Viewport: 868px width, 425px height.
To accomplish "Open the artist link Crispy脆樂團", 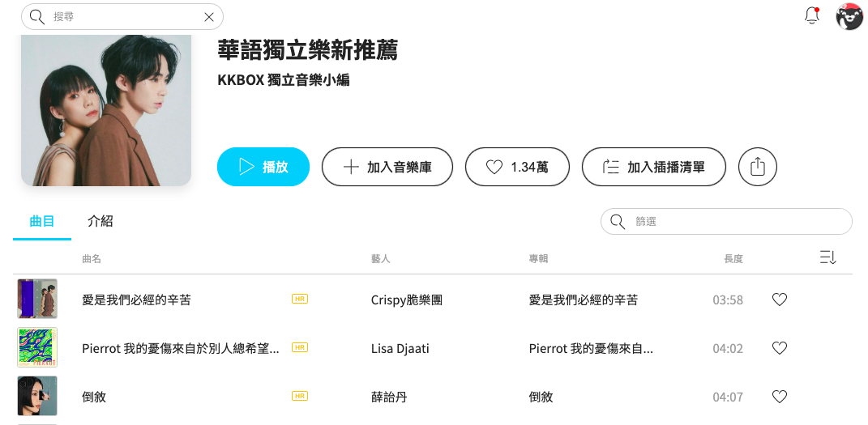I will coord(407,300).
